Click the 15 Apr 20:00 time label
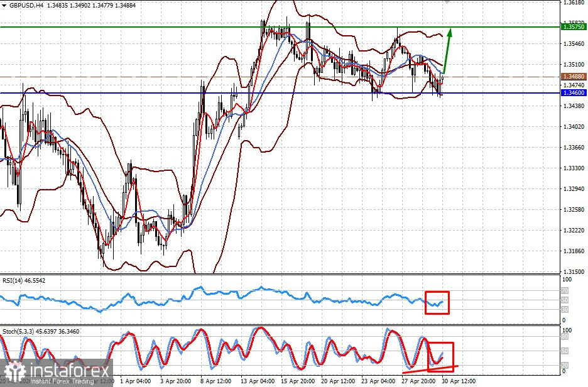This screenshot has width=588, height=387. 298,381
